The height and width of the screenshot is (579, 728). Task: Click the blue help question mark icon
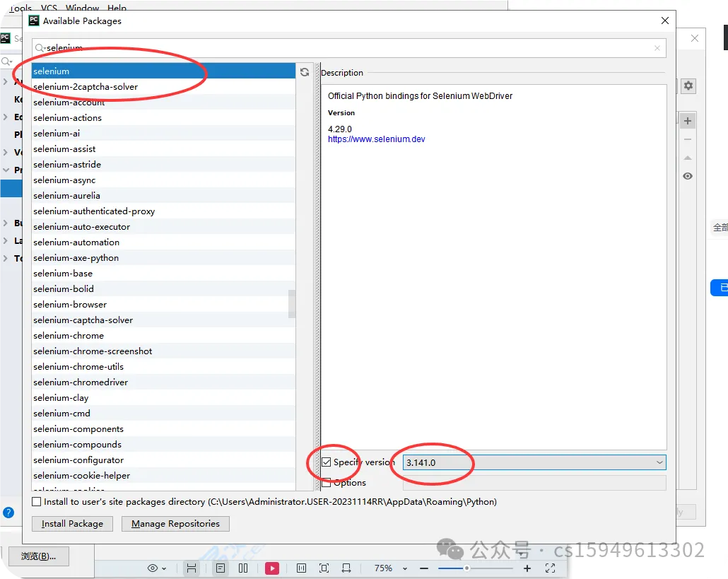coord(8,513)
